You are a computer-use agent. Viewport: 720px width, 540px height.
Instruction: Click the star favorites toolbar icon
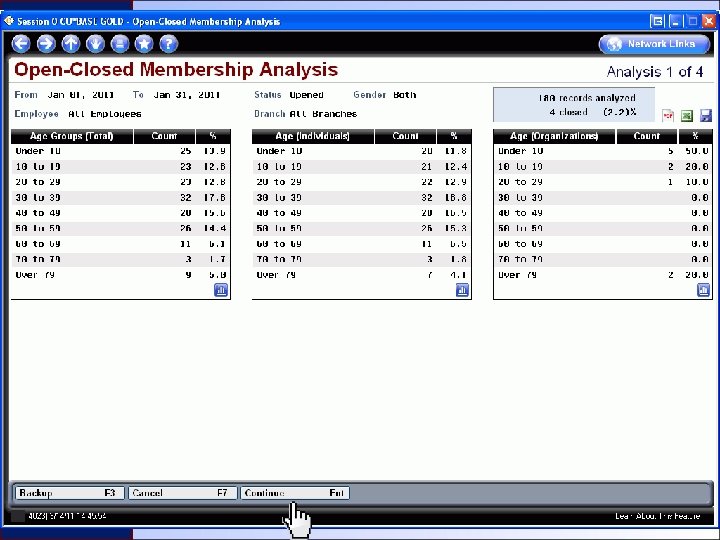(x=144, y=44)
